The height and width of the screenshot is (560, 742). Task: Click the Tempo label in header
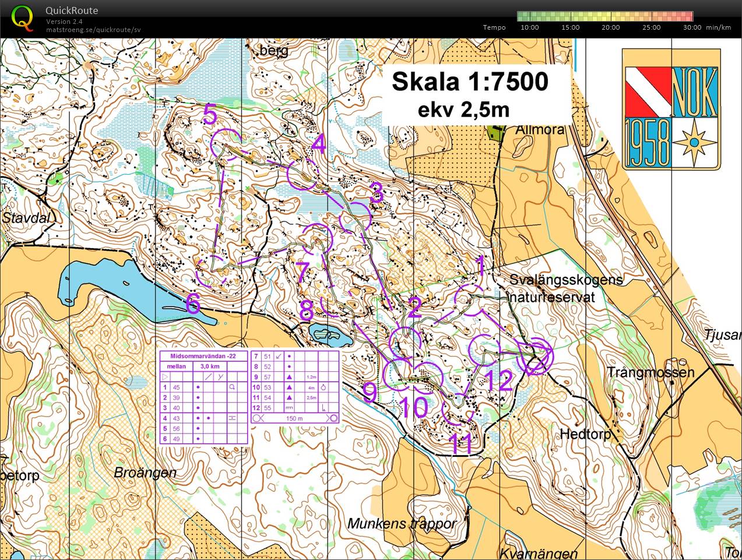[x=494, y=27]
